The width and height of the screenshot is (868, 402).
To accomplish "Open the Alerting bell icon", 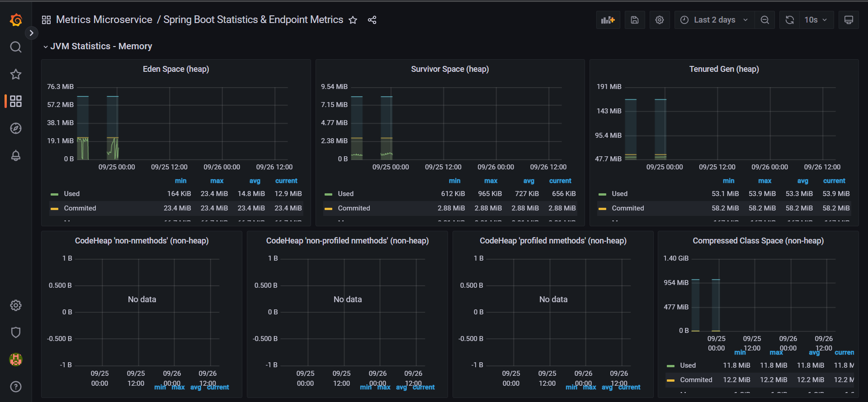I will pos(16,156).
